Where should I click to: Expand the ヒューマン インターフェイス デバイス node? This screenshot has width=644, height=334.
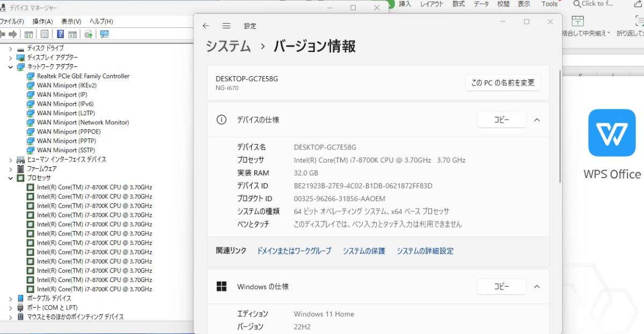click(x=10, y=159)
